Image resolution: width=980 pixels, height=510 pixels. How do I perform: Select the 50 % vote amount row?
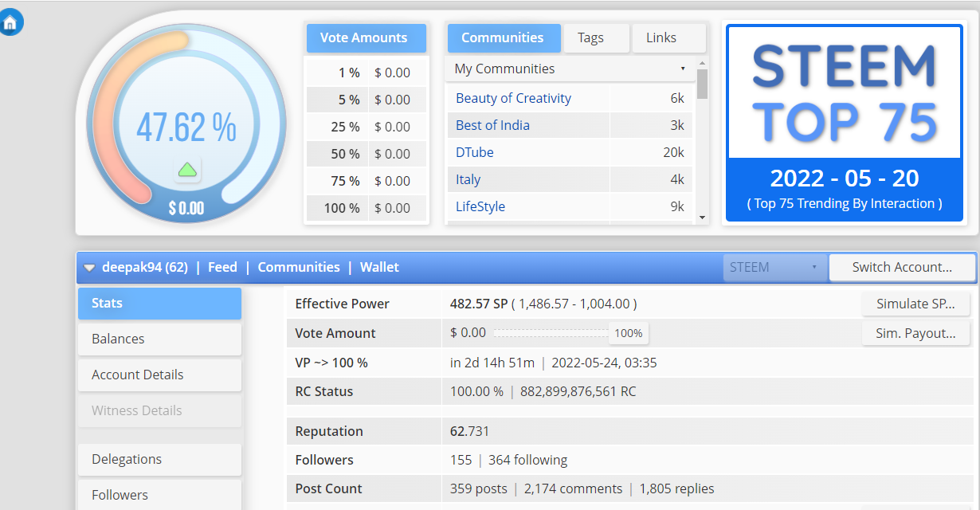coord(367,154)
